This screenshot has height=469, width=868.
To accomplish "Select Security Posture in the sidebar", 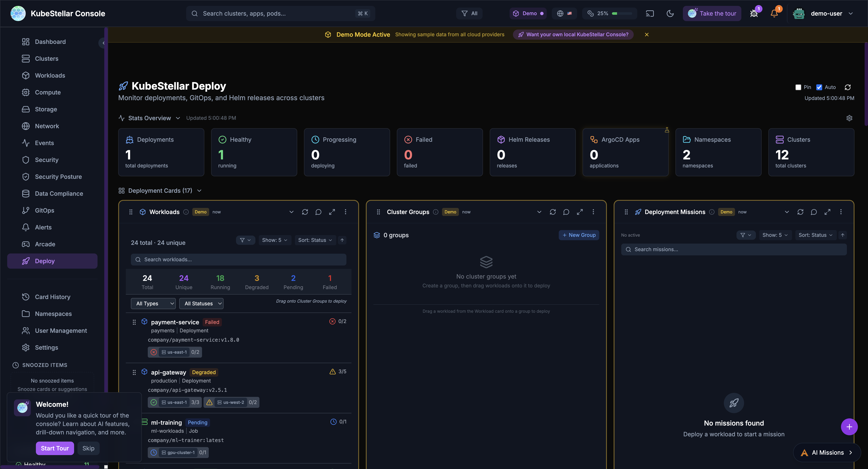I will [x=58, y=177].
